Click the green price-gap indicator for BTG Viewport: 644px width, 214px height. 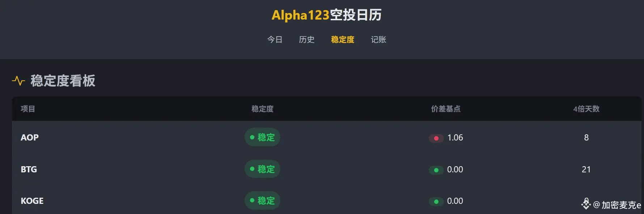tap(436, 170)
